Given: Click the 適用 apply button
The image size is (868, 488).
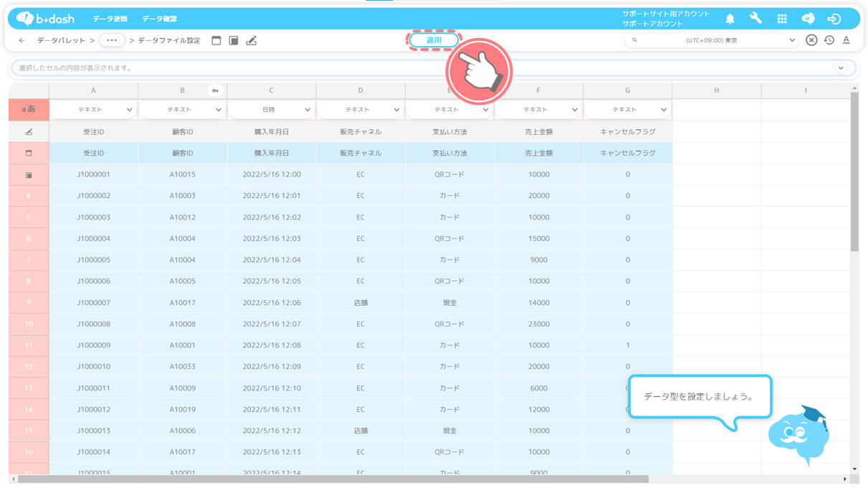Looking at the screenshot, I should click(434, 40).
